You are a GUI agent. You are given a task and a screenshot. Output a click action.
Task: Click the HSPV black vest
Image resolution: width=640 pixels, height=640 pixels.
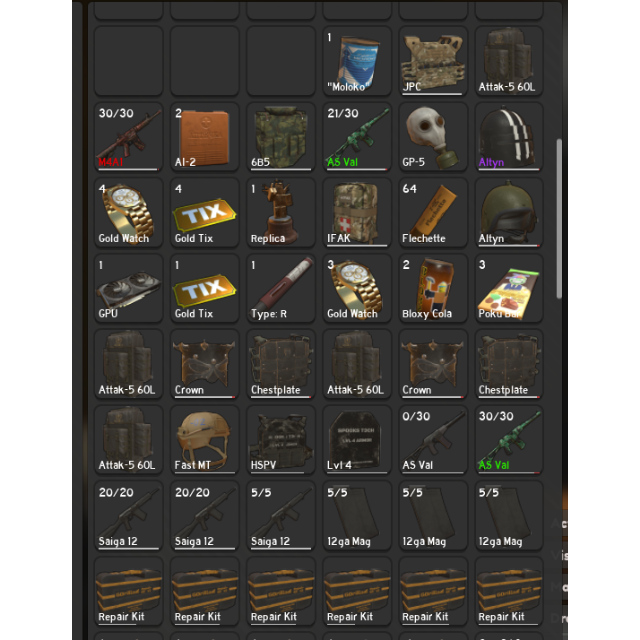(x=281, y=440)
